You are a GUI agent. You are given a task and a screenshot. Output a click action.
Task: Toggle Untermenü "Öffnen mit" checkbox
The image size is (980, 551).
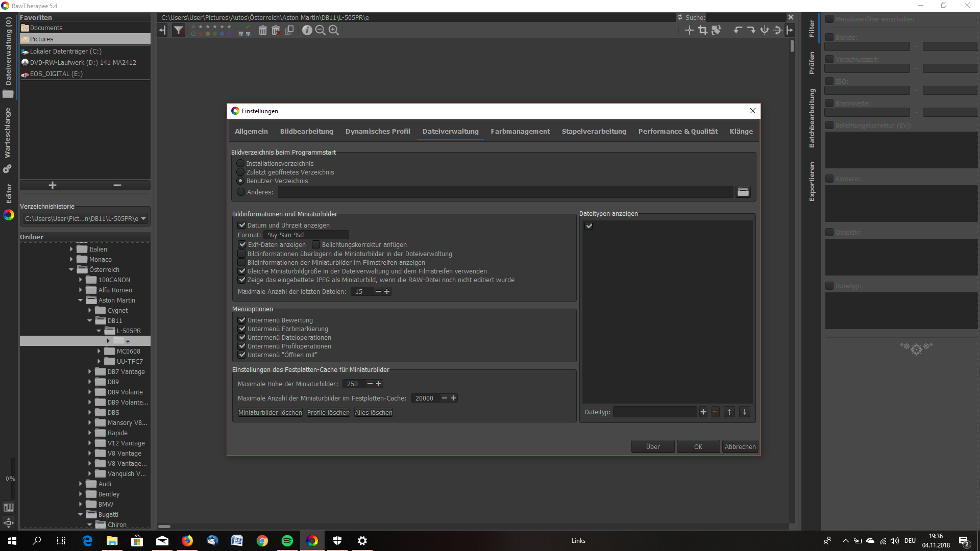242,355
